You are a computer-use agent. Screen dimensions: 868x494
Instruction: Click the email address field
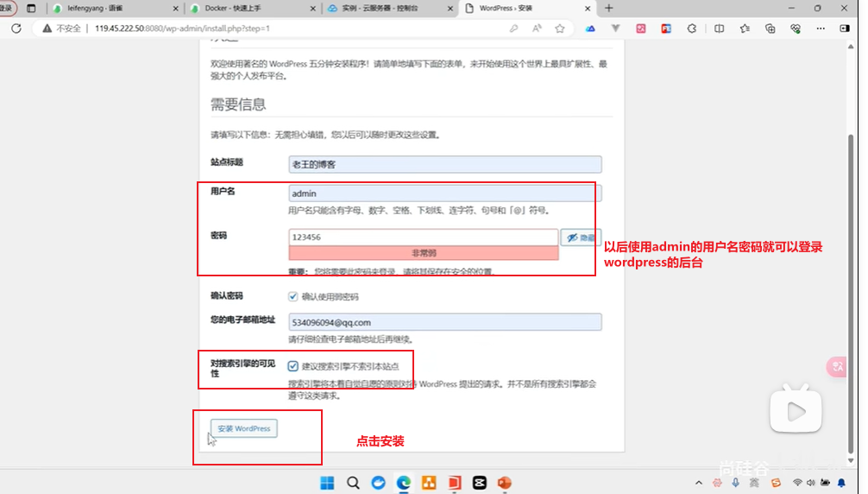(445, 322)
